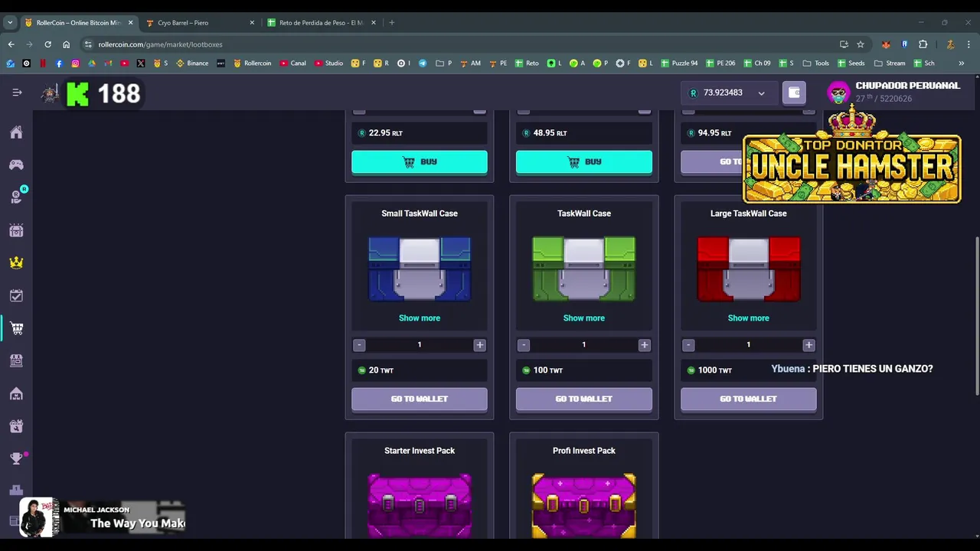This screenshot has height=551, width=980.
Task: Open the Puzzle 94 sheet bookmark
Action: [679, 64]
